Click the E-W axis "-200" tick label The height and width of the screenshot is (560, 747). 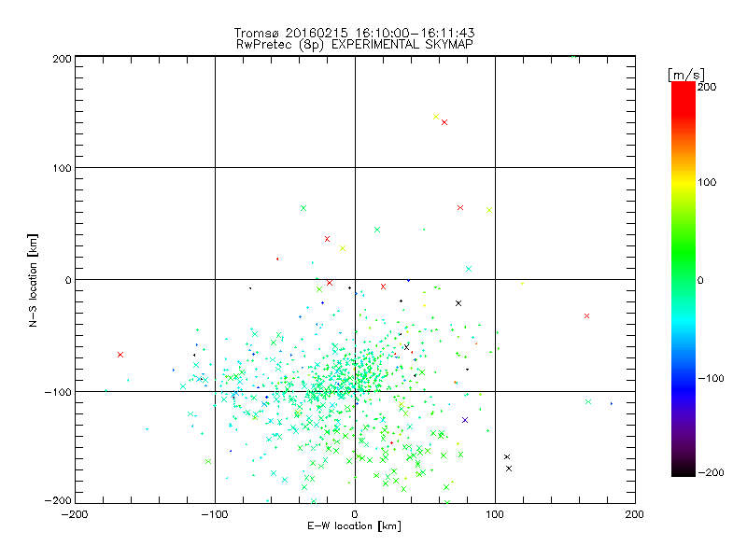point(75,514)
